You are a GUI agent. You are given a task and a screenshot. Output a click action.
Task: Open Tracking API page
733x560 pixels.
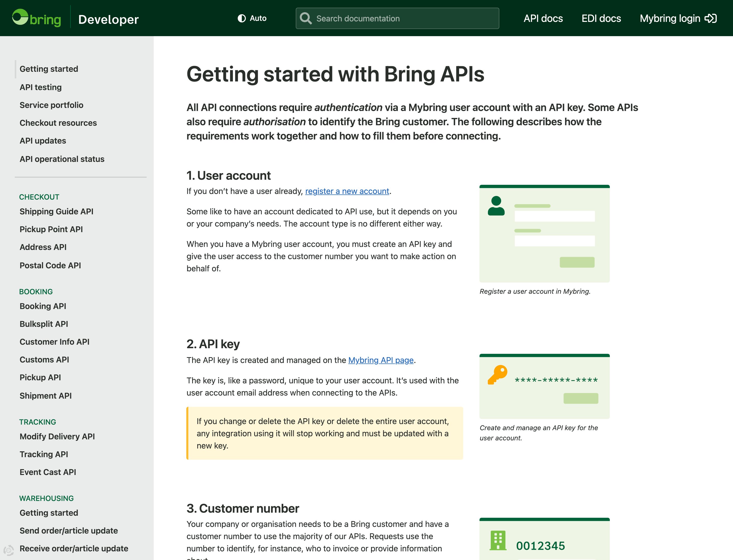click(x=44, y=454)
